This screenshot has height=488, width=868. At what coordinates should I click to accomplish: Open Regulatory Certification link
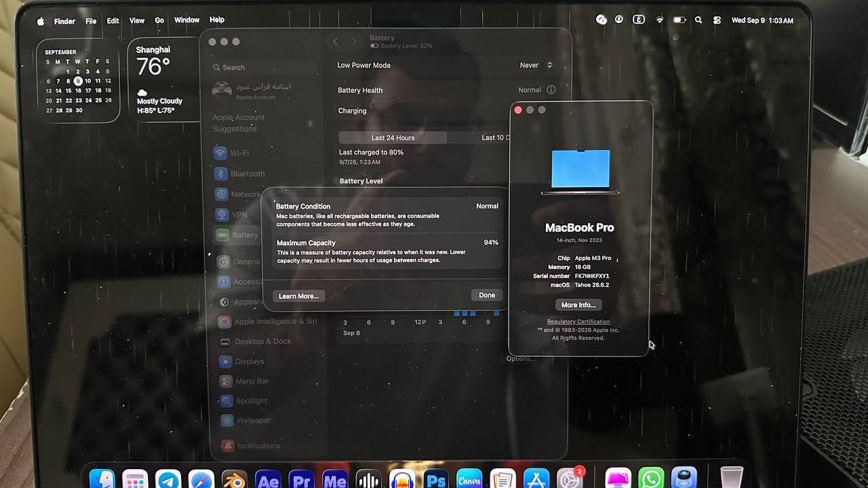(x=578, y=322)
